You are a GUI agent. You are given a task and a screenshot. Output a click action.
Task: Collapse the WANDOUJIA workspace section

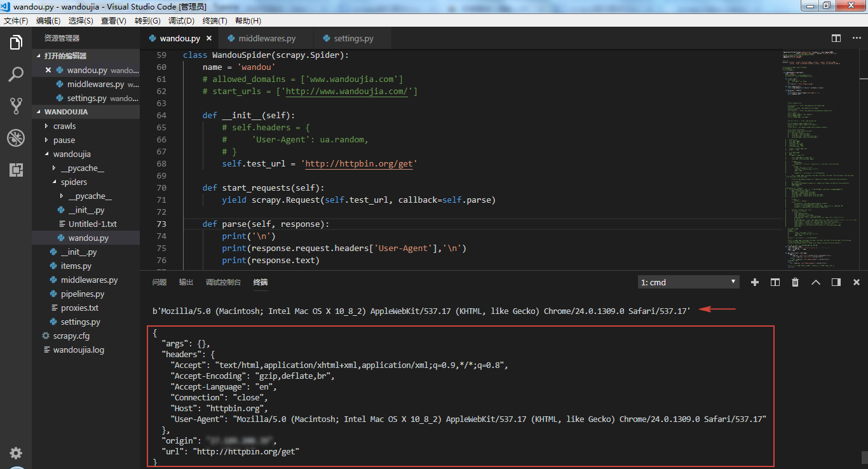[x=86, y=112]
